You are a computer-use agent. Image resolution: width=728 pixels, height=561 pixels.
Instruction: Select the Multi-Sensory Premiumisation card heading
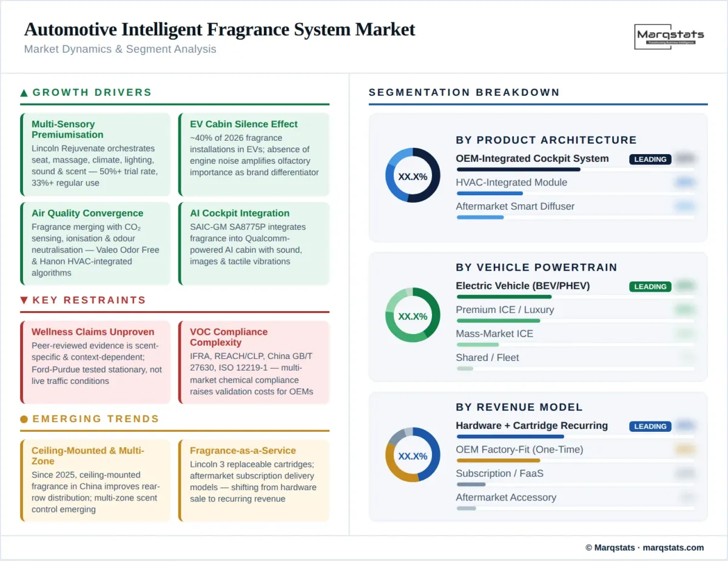tap(67, 129)
